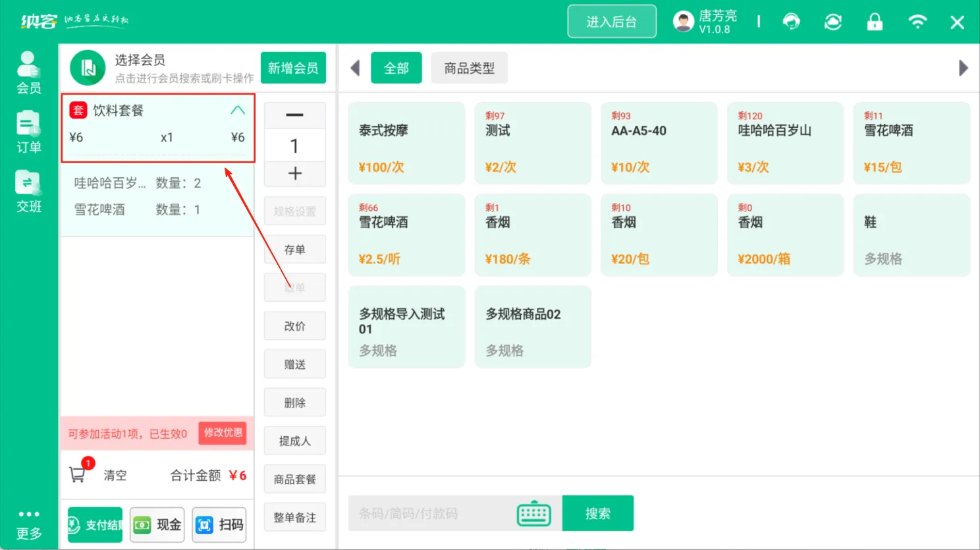Switch to the 全部 category tab

coord(396,67)
